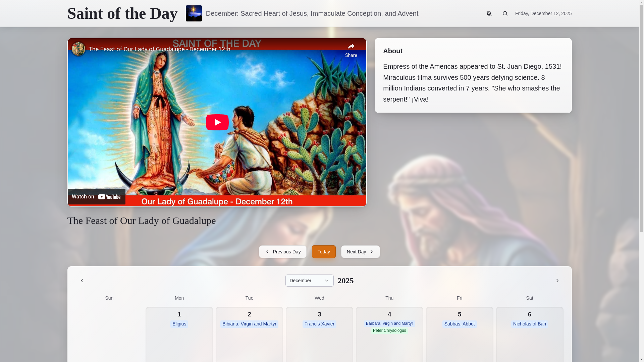Viewport: 644px width, 362px height.
Task: Open search with the magnifier icon
Action: [505, 13]
